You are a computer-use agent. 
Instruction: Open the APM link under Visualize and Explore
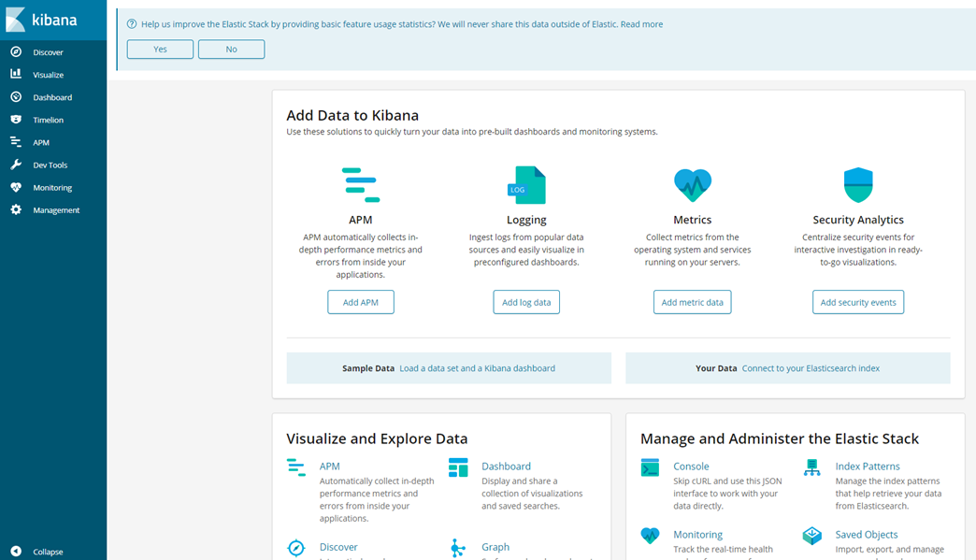tap(330, 467)
